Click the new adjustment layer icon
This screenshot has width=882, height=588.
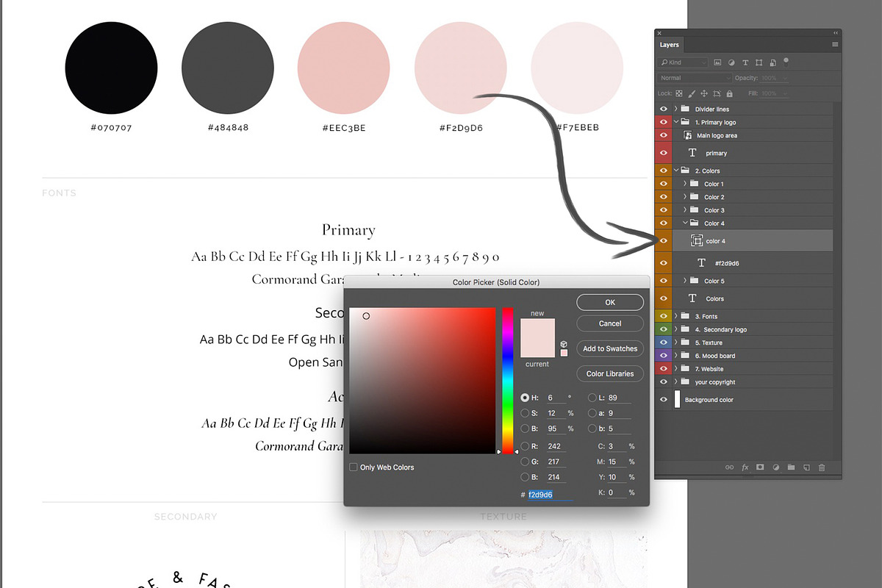pyautogui.click(x=776, y=467)
